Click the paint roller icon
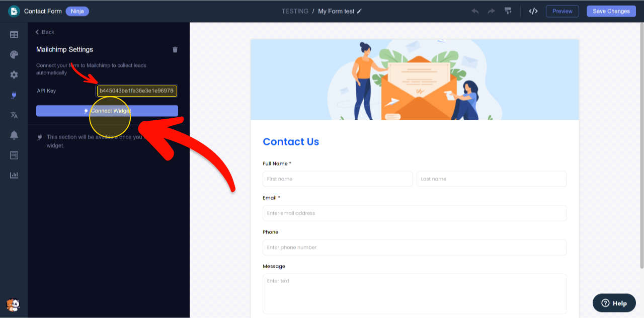This screenshot has height=318, width=644. click(x=508, y=11)
